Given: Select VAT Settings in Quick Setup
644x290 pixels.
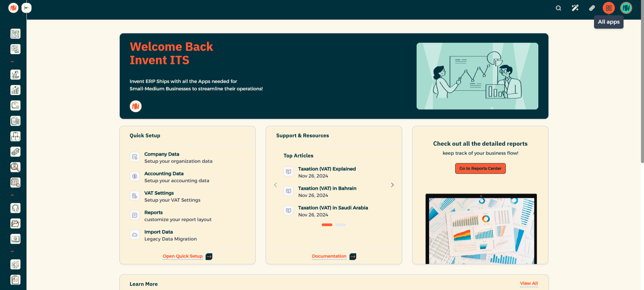Looking at the screenshot, I should click(x=159, y=193).
